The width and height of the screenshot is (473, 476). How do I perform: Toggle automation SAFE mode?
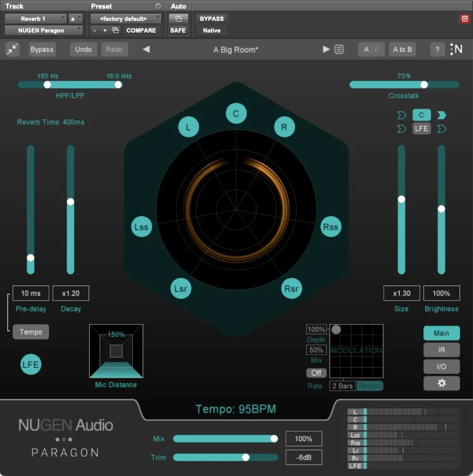pos(178,30)
